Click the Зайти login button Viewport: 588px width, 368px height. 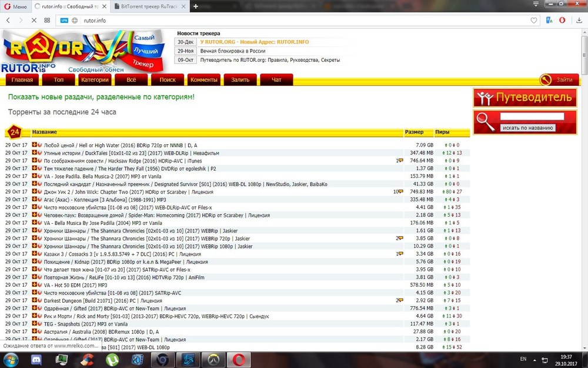pyautogui.click(x=559, y=79)
